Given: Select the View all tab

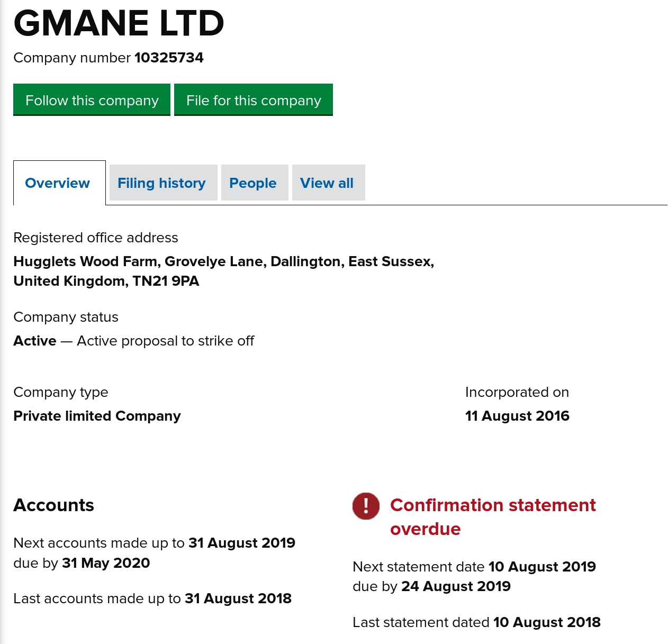Looking at the screenshot, I should tap(327, 183).
